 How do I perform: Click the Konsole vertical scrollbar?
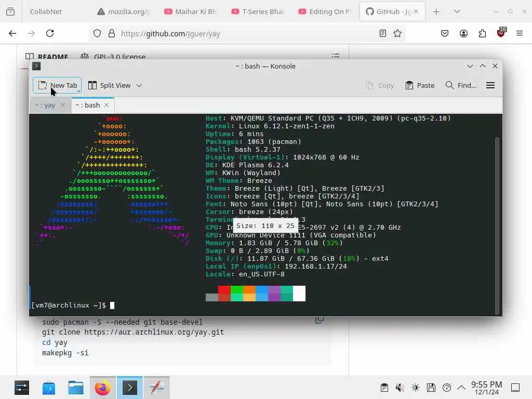click(x=497, y=225)
